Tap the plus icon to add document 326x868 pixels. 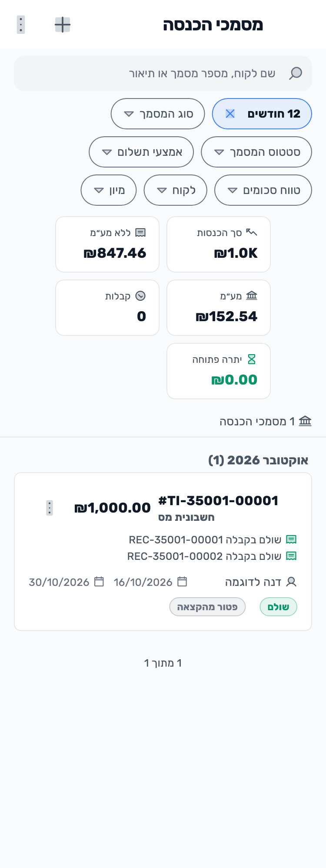coord(63,25)
